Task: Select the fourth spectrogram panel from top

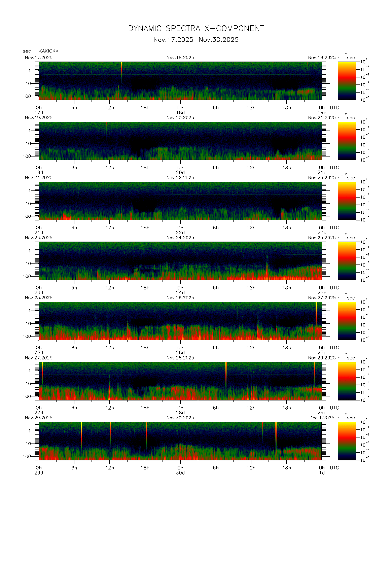Action: point(180,261)
